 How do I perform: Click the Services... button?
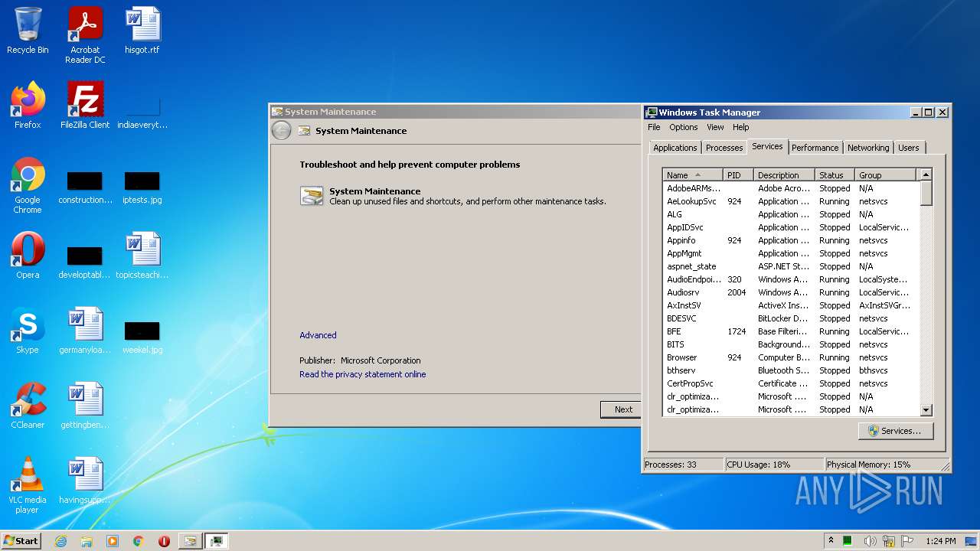pyautogui.click(x=895, y=431)
